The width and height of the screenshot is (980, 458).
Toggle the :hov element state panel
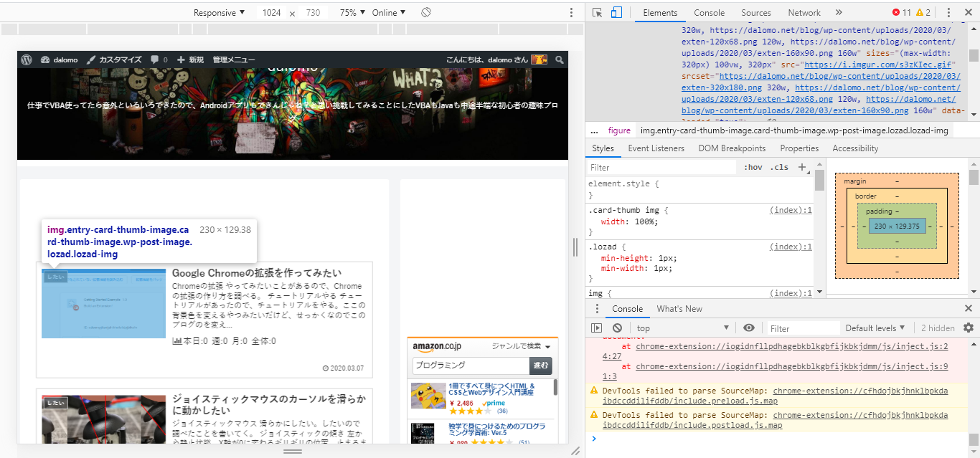coord(753,168)
